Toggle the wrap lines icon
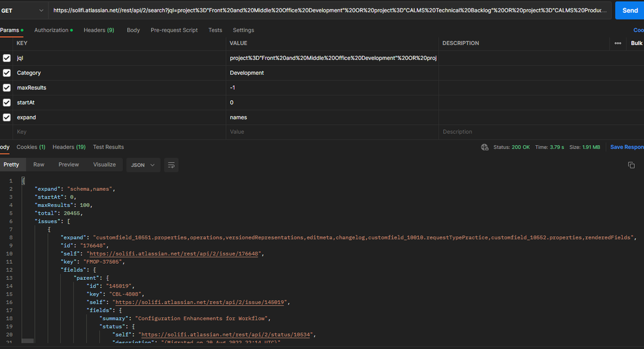The height and width of the screenshot is (349, 644). click(171, 165)
